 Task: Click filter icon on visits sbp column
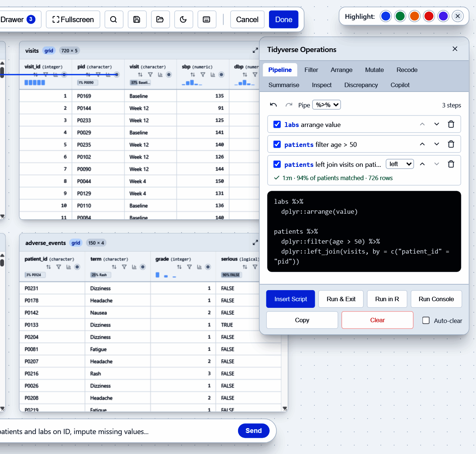click(x=203, y=75)
